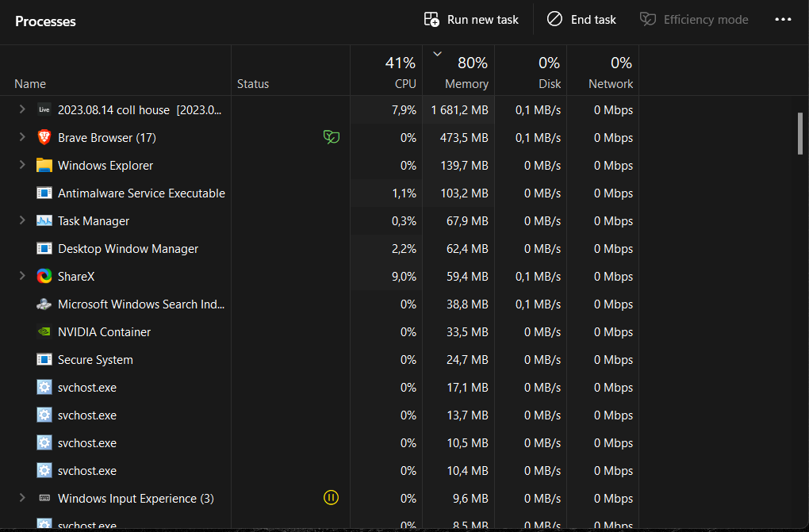Click the Desktop Window Manager icon

click(44, 249)
